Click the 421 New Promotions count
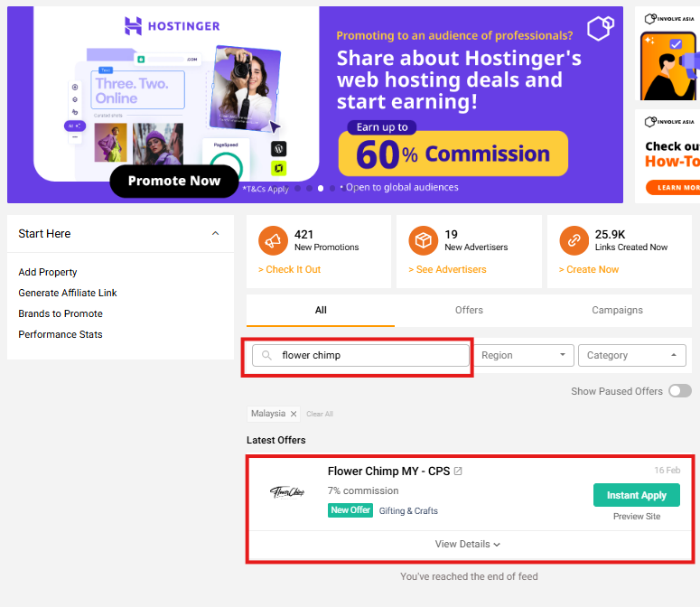The width and height of the screenshot is (700, 607). click(303, 234)
